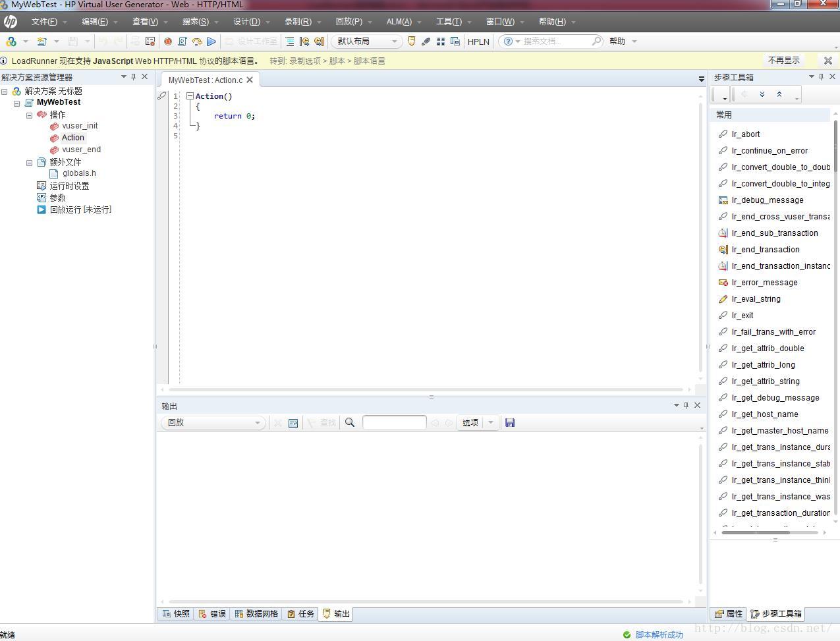Click the 不再显示 button
840x641 pixels.
784,61
